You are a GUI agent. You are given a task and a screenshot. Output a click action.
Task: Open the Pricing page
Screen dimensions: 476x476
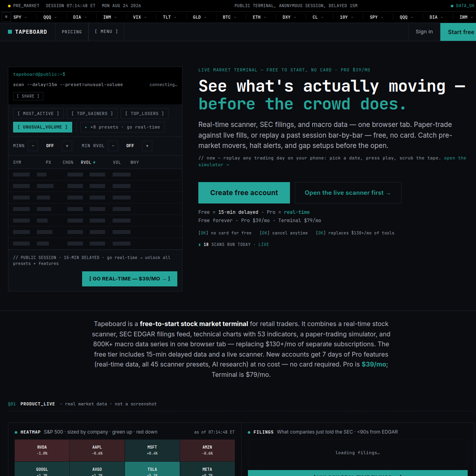pyautogui.click(x=72, y=32)
